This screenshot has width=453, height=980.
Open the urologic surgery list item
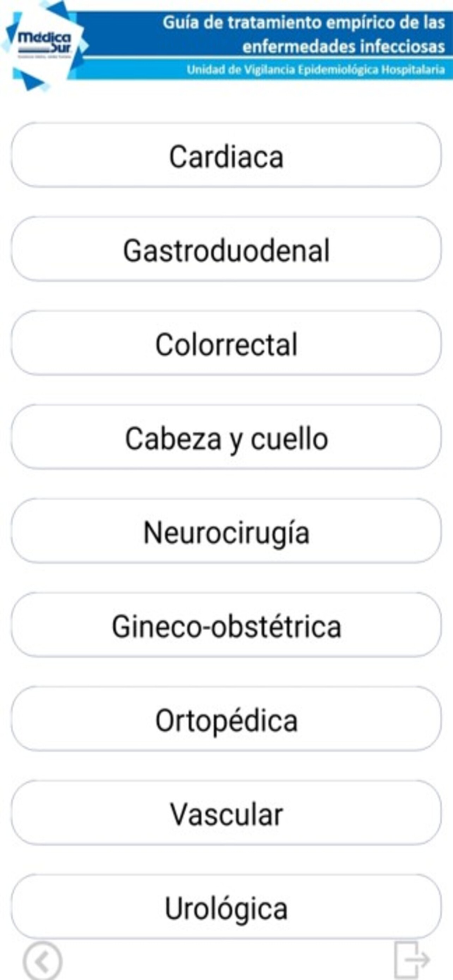coord(226,907)
